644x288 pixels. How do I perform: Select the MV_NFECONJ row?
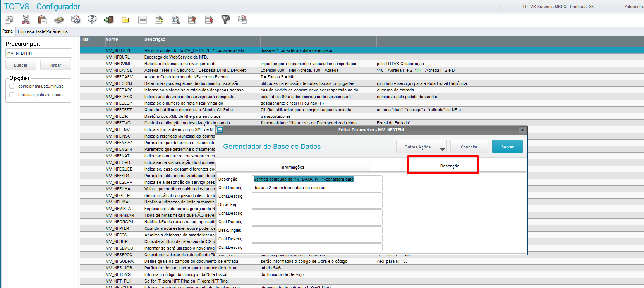pyautogui.click(x=362, y=83)
